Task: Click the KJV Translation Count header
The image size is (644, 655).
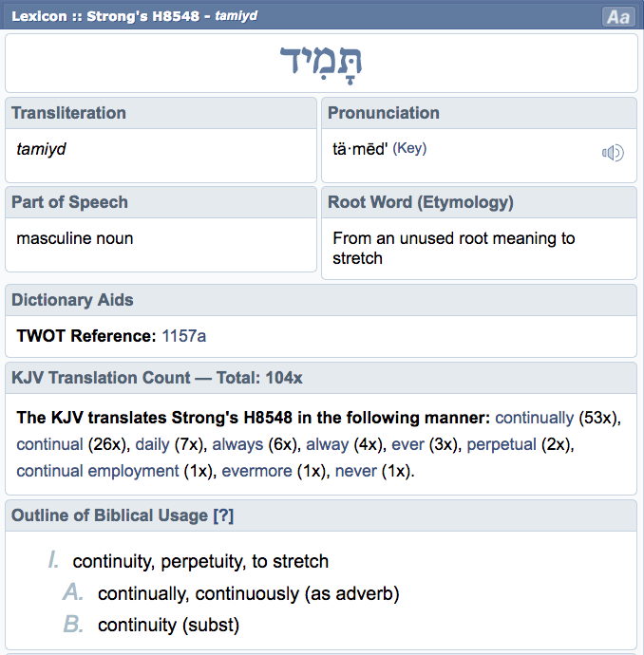Action: (x=157, y=378)
